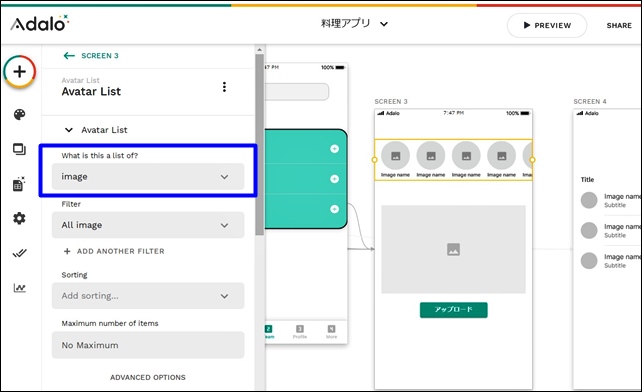642x392 pixels.
Task: Open the screens icon in sidebar
Action: [19, 149]
